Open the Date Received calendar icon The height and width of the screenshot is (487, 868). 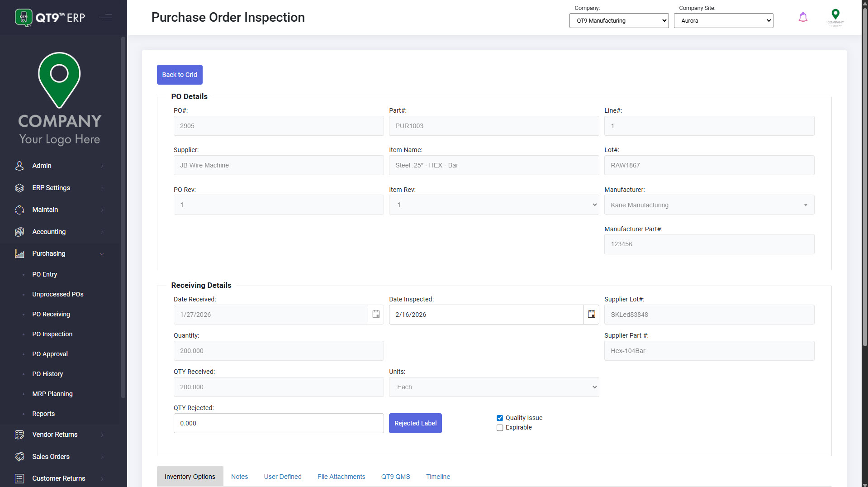[x=376, y=315]
